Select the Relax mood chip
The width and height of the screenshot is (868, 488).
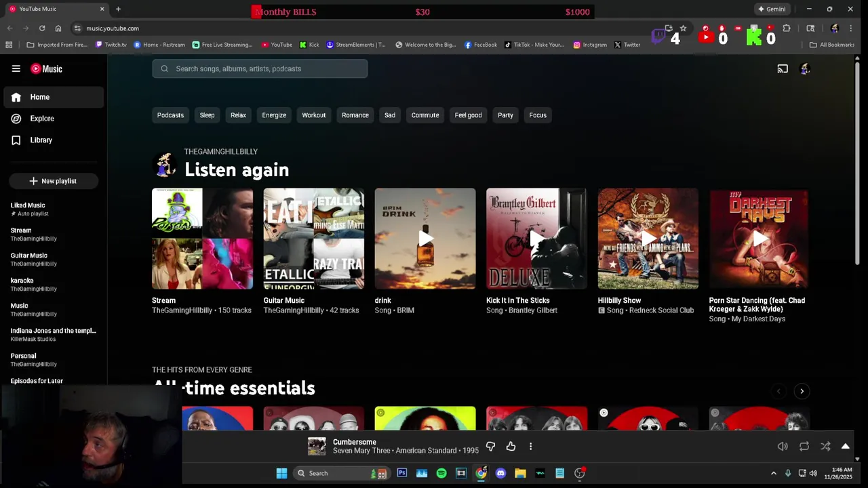click(238, 115)
